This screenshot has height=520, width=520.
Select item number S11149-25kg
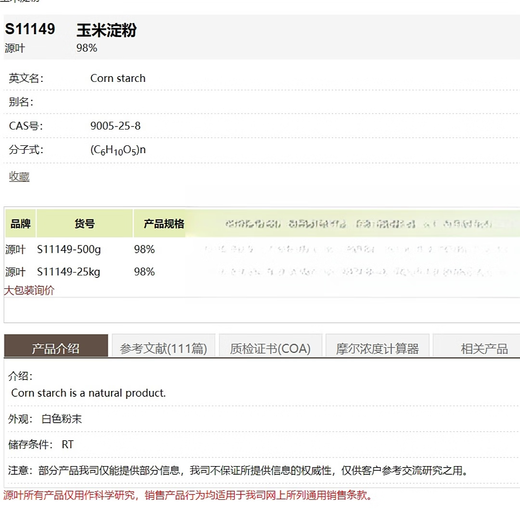[69, 272]
